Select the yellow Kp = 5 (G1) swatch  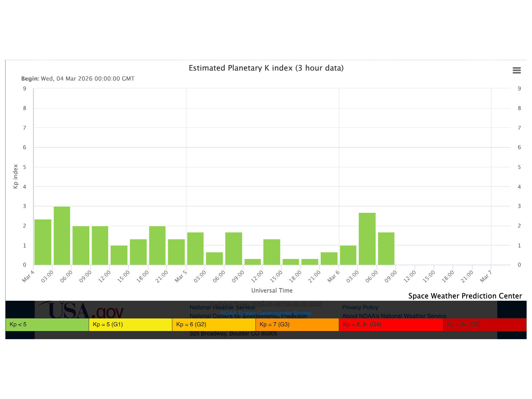pyautogui.click(x=130, y=325)
